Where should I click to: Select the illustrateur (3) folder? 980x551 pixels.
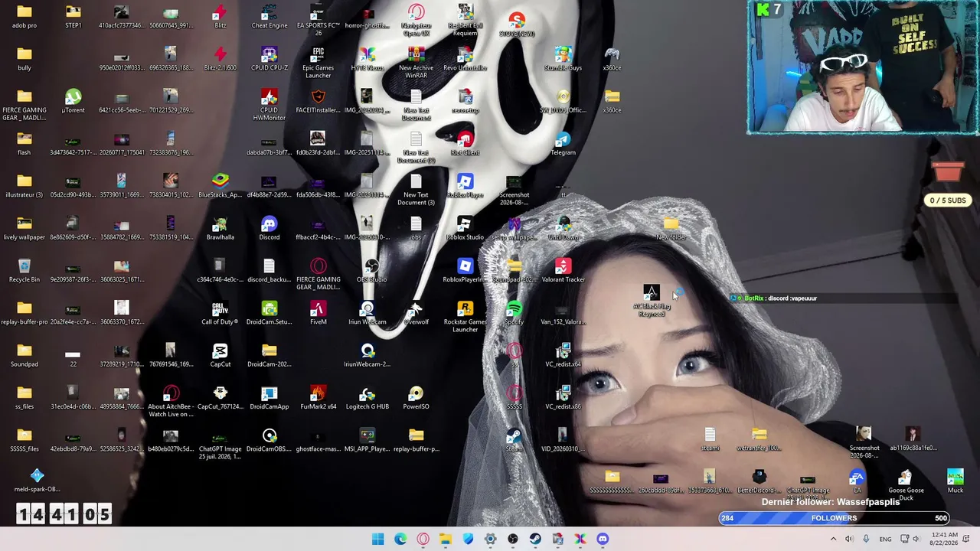coord(24,186)
